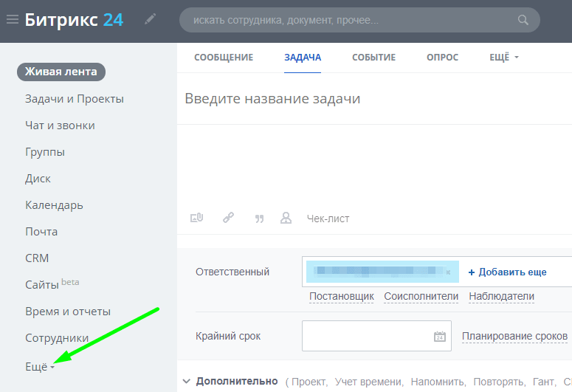This screenshot has height=392, width=572.
Task: Click Добавить еще to add responsible
Action: click(x=508, y=272)
